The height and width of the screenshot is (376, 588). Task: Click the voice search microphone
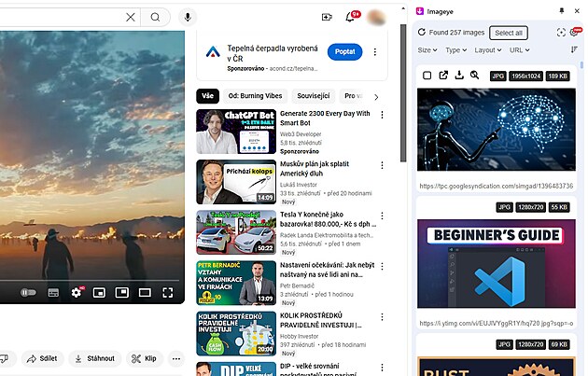(188, 17)
